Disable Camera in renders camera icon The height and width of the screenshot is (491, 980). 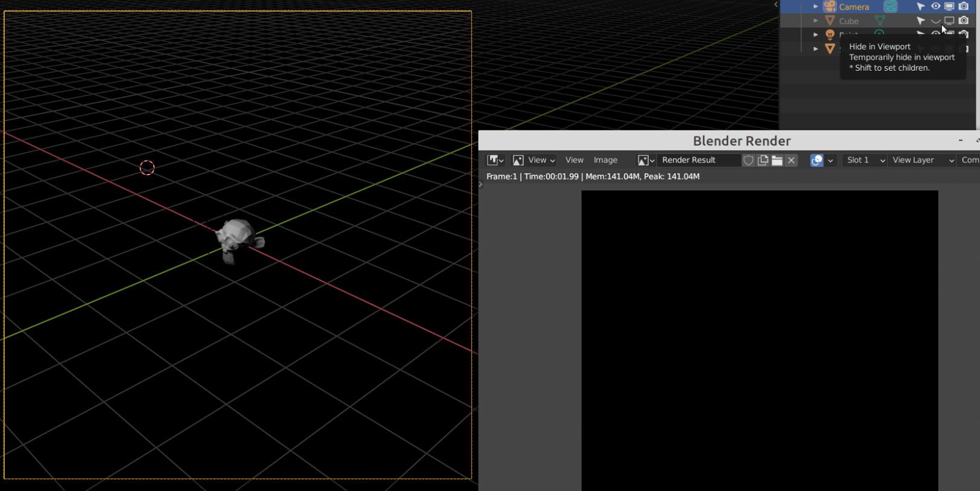964,7
